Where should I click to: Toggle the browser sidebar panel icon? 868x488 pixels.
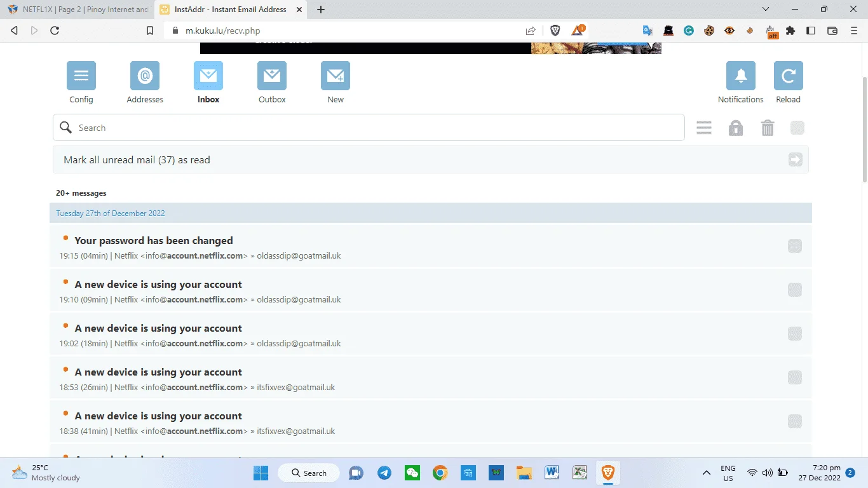coord(811,30)
